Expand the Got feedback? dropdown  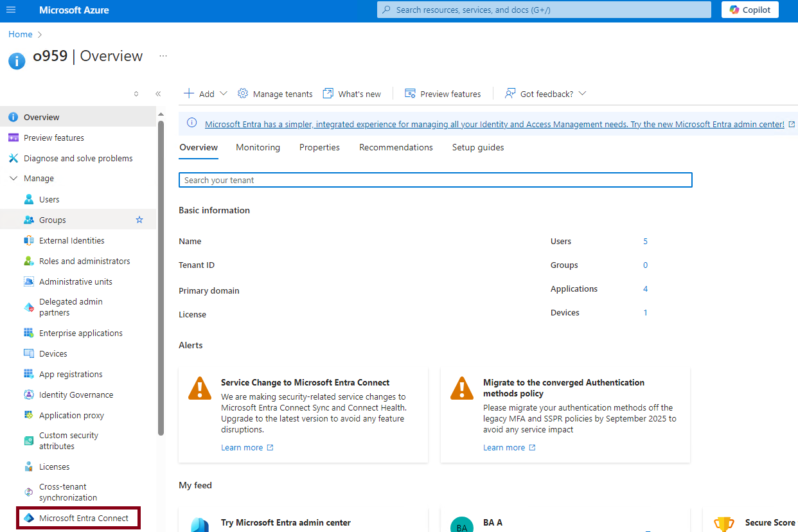tap(545, 94)
